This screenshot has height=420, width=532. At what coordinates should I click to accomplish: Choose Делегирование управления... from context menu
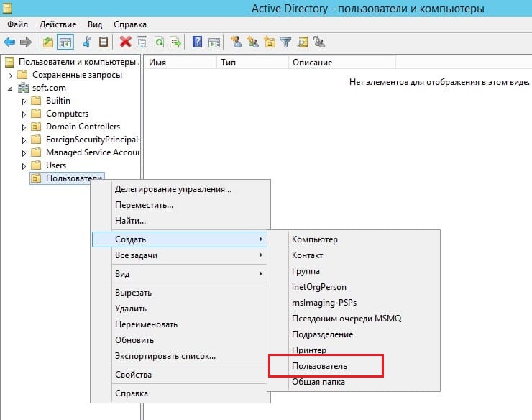(180, 189)
